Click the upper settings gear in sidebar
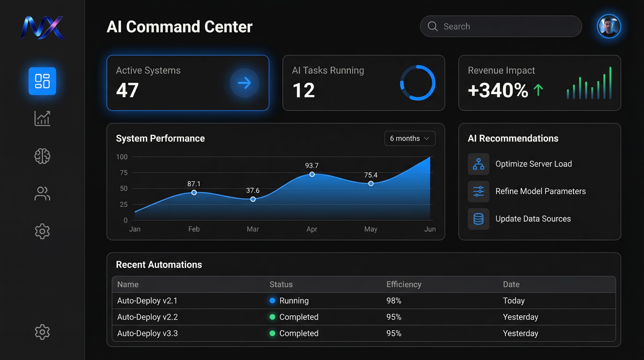 [x=42, y=231]
